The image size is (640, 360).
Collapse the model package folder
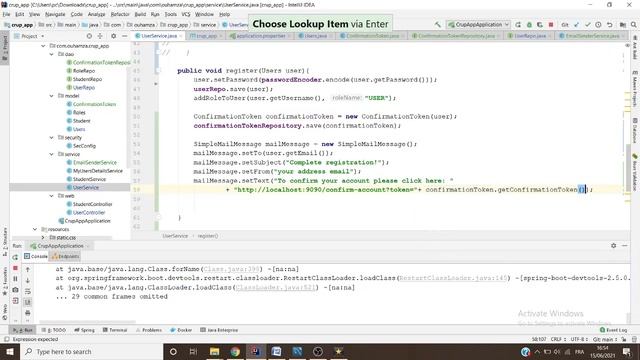[x=52, y=96]
